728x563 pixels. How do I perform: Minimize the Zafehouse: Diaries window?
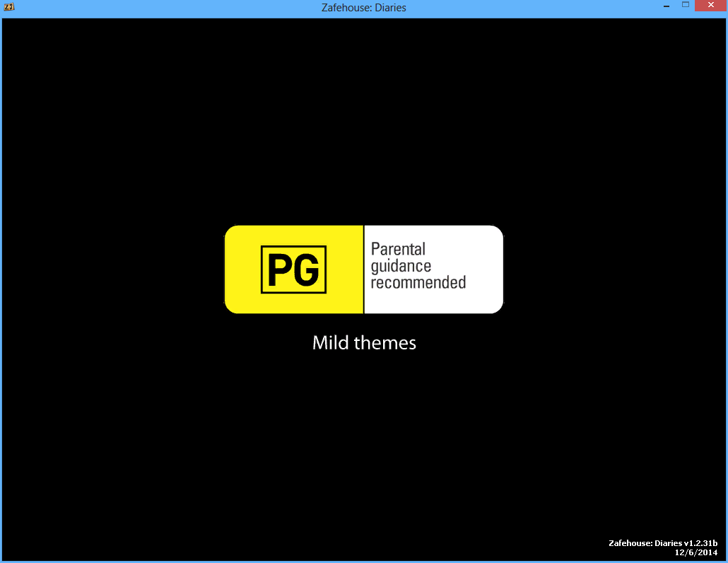(667, 6)
